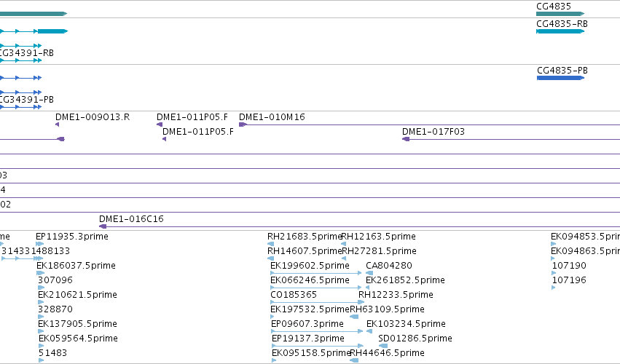Click the DME1-009O13.R arrow glyph
This screenshot has width=620, height=364.
58,124
